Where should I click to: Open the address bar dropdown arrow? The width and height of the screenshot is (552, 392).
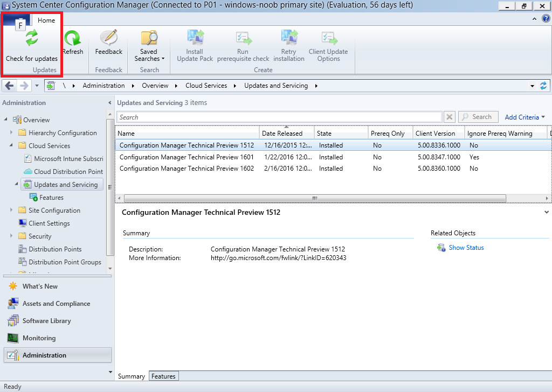[x=532, y=86]
